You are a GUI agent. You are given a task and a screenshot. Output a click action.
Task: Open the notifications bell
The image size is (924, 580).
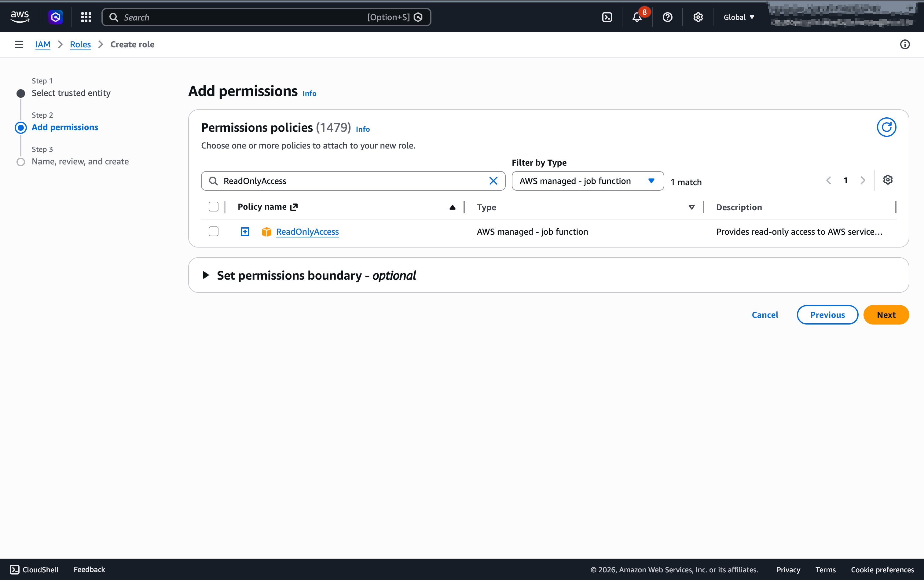pos(637,17)
